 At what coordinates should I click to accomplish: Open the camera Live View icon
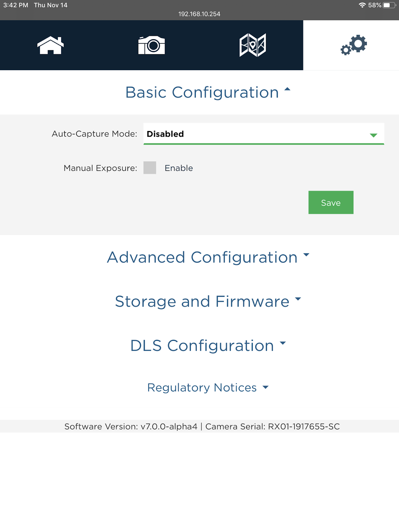152,45
